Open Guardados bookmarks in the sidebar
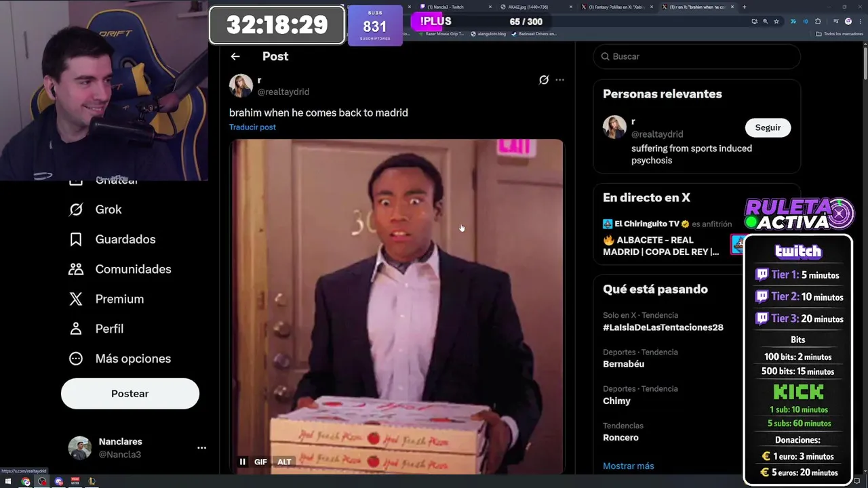The height and width of the screenshot is (488, 868). point(113,239)
